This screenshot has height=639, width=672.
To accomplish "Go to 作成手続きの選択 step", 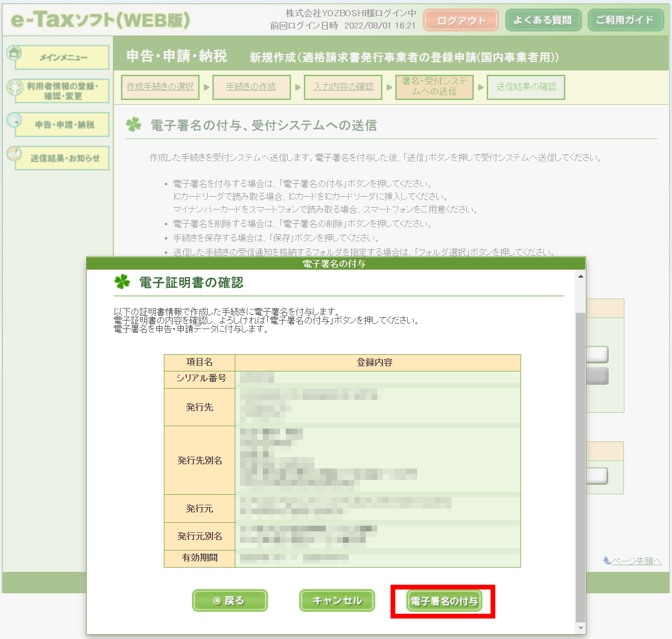I will point(160,87).
